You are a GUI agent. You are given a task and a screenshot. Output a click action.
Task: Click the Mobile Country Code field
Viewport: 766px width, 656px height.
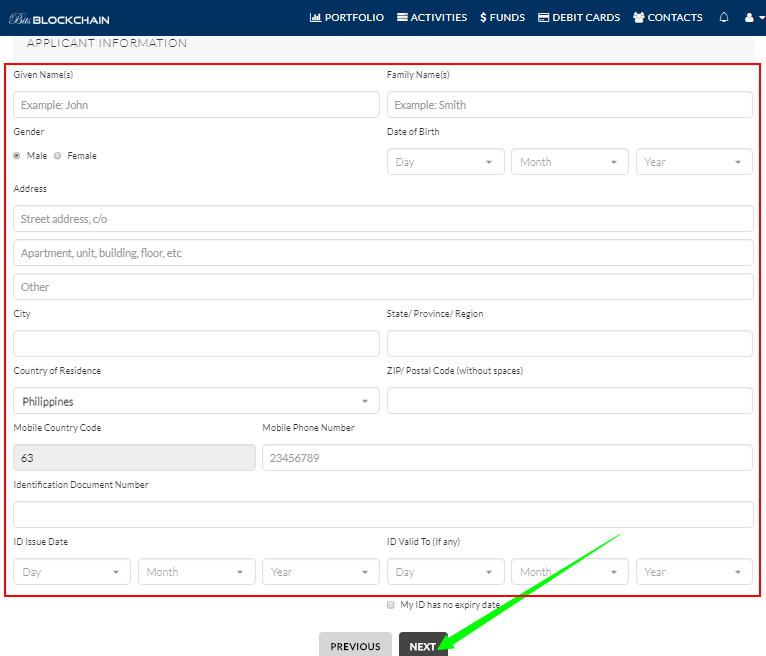click(x=134, y=458)
